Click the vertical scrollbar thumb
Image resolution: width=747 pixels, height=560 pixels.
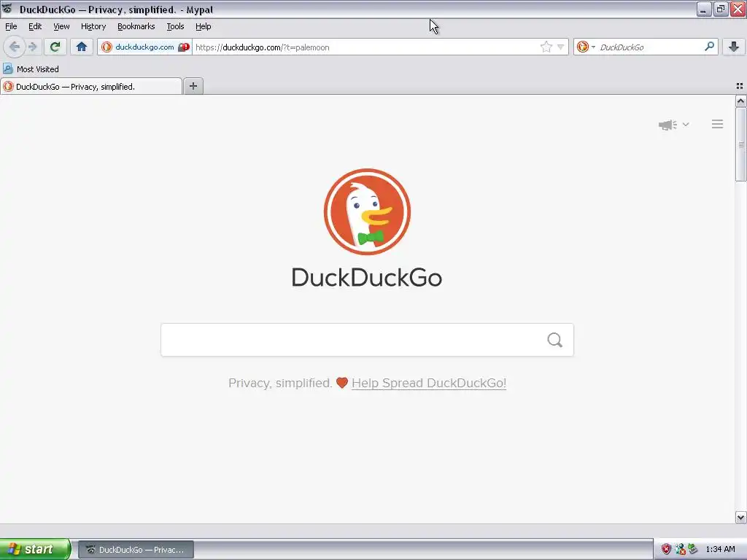[x=740, y=144]
